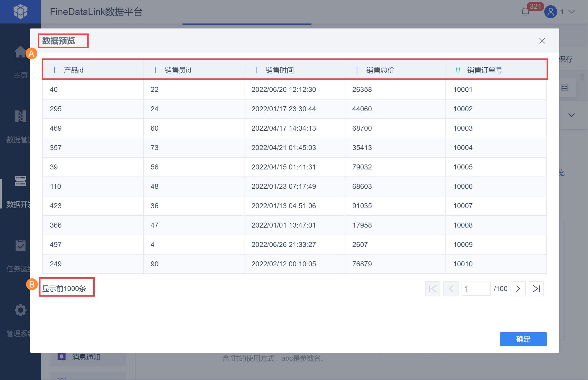Select the 销售时间 column header
The width and height of the screenshot is (588, 380).
click(x=279, y=70)
